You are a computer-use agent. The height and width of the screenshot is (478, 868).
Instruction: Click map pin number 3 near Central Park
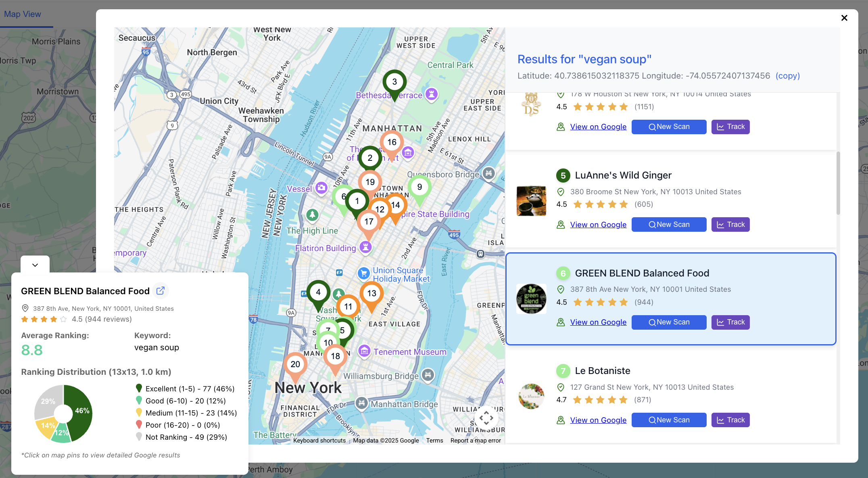click(x=394, y=82)
